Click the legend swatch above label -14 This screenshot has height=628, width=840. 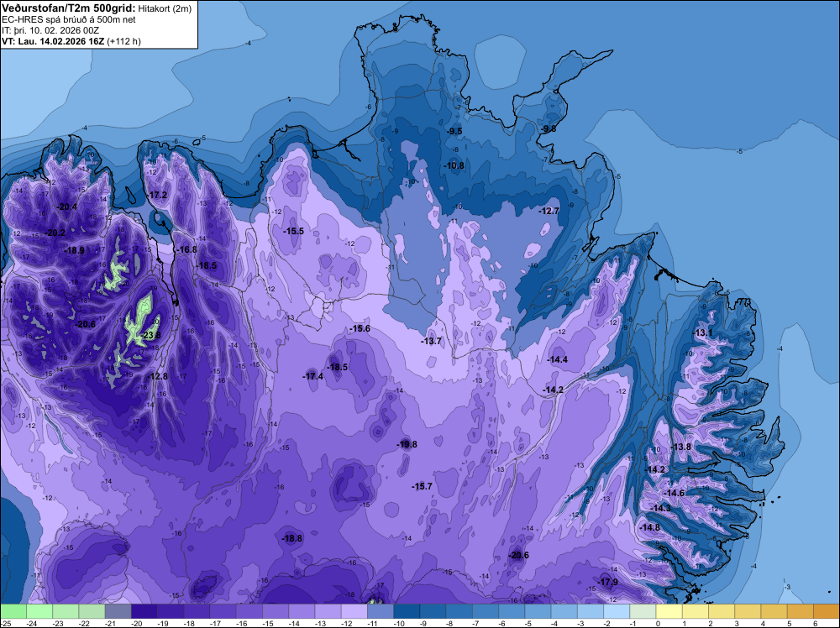[302, 611]
